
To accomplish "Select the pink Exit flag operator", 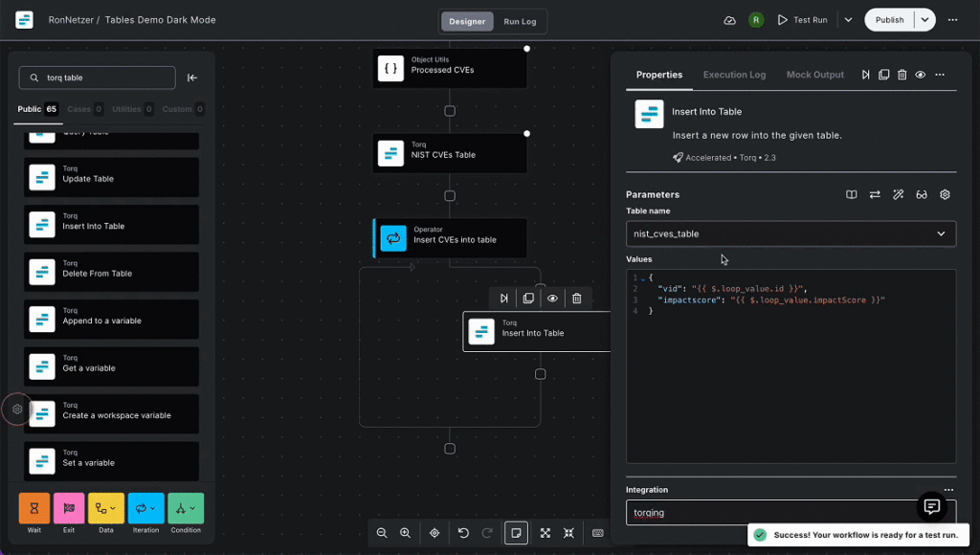I will [x=69, y=508].
